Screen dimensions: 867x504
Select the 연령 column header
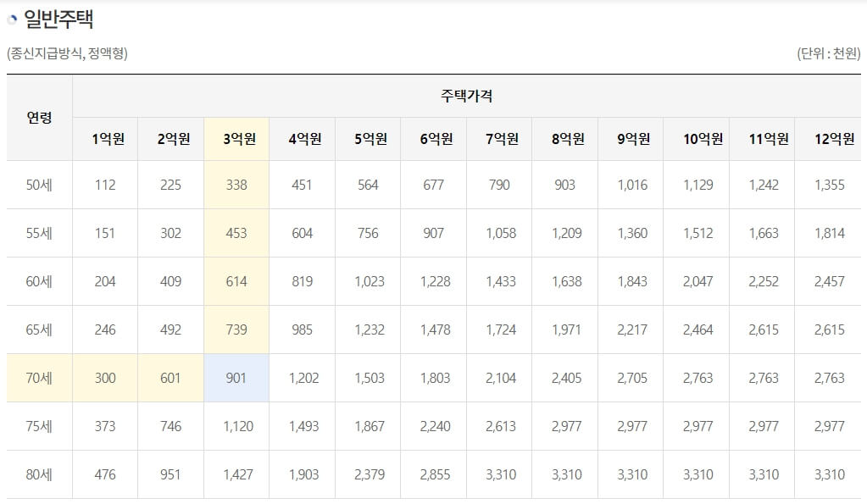tap(40, 119)
